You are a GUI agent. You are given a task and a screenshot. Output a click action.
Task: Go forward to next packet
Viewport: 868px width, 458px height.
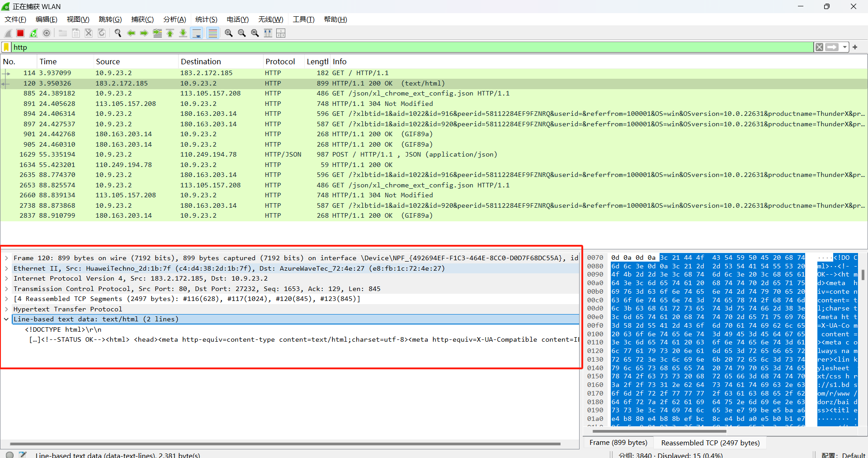pyautogui.click(x=144, y=33)
